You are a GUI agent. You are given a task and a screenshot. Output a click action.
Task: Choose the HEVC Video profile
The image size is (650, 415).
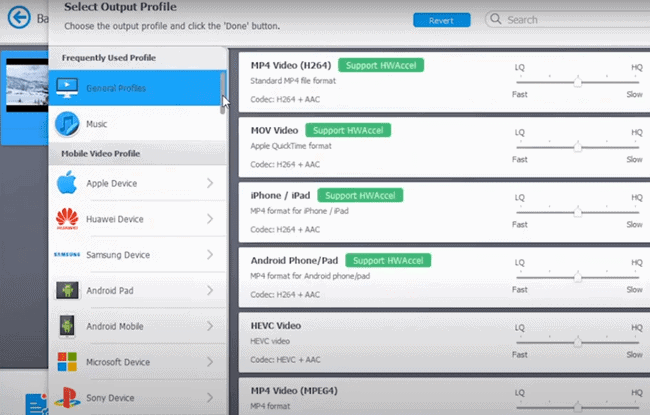click(x=444, y=342)
